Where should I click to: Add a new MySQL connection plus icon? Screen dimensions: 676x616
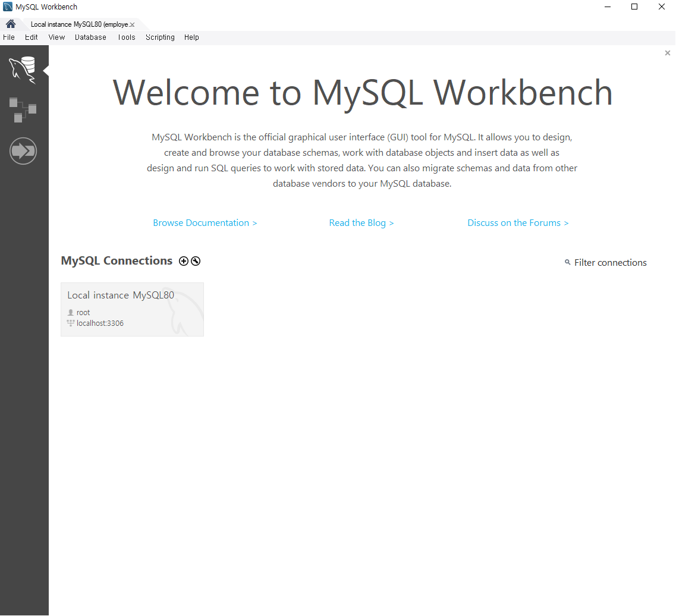click(x=184, y=261)
